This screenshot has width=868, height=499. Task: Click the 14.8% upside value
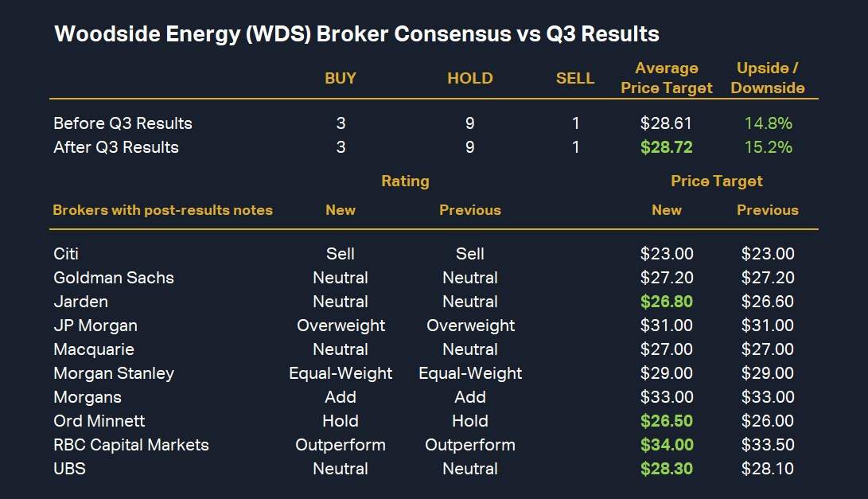(769, 123)
